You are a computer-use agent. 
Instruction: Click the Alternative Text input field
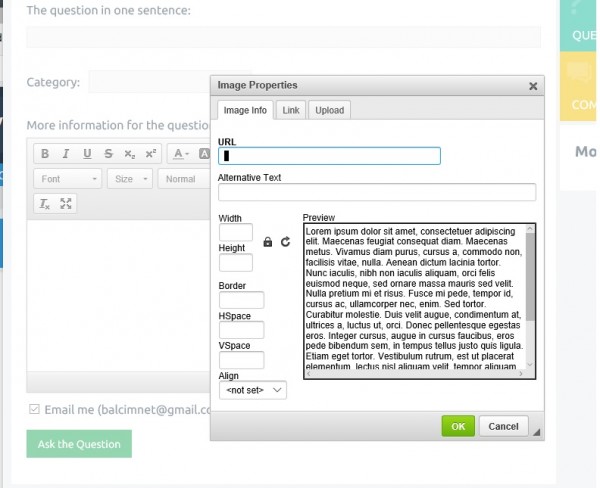click(x=376, y=193)
